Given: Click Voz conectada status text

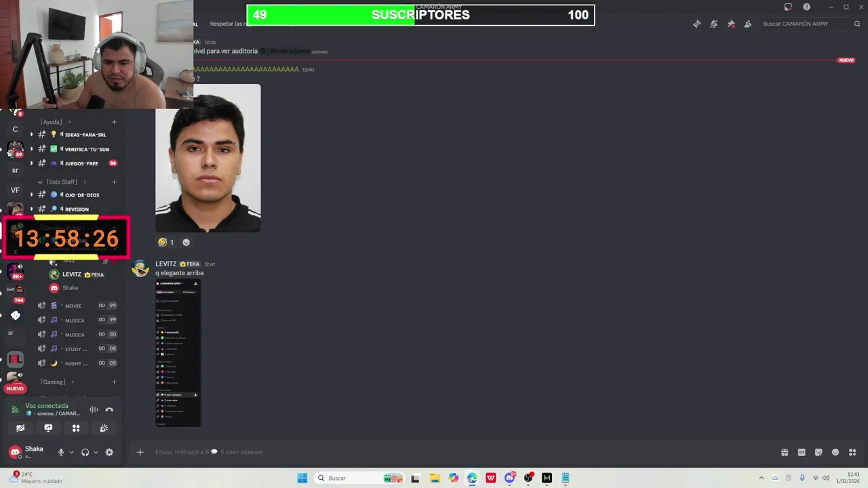Looking at the screenshot, I should coord(47,406).
